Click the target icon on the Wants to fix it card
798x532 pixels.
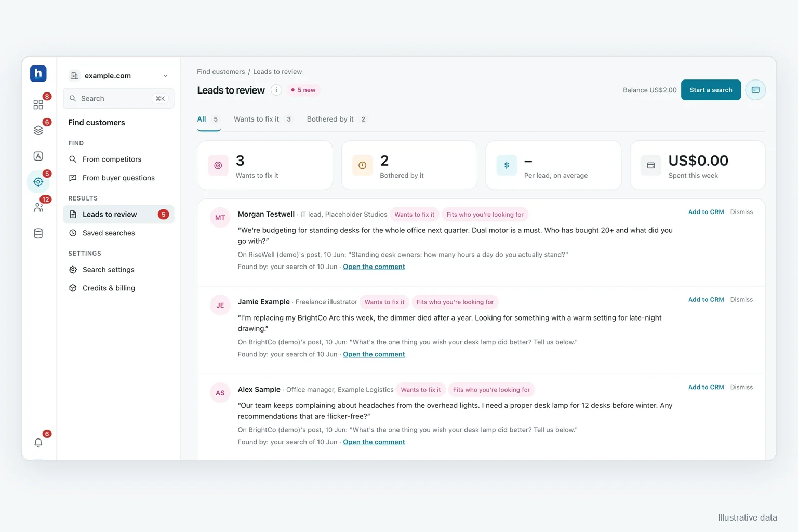pyautogui.click(x=218, y=165)
